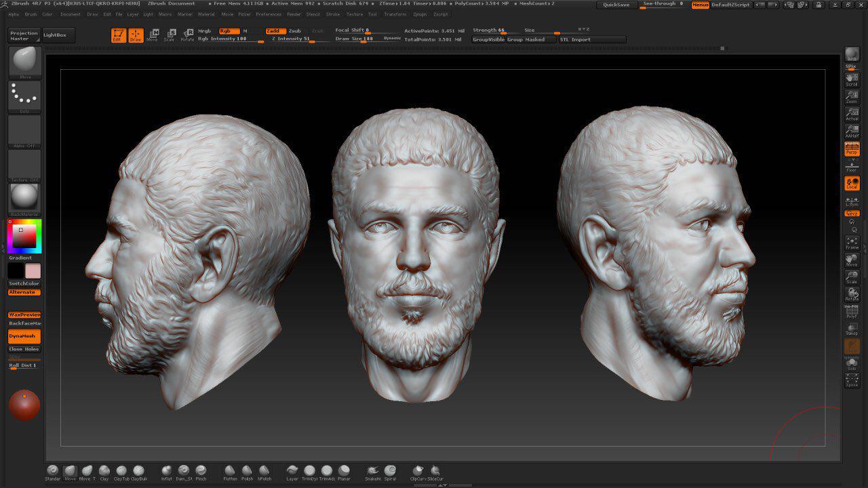Open the Stroke menu

click(x=333, y=14)
